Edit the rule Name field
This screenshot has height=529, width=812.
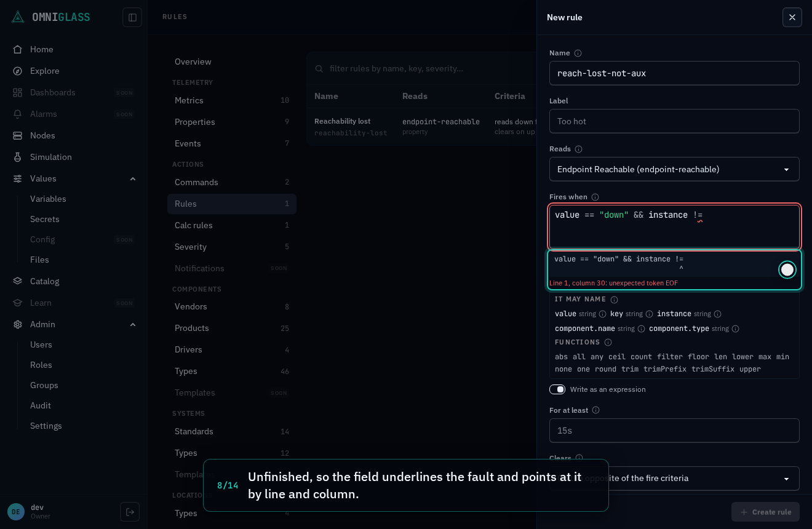coord(674,73)
